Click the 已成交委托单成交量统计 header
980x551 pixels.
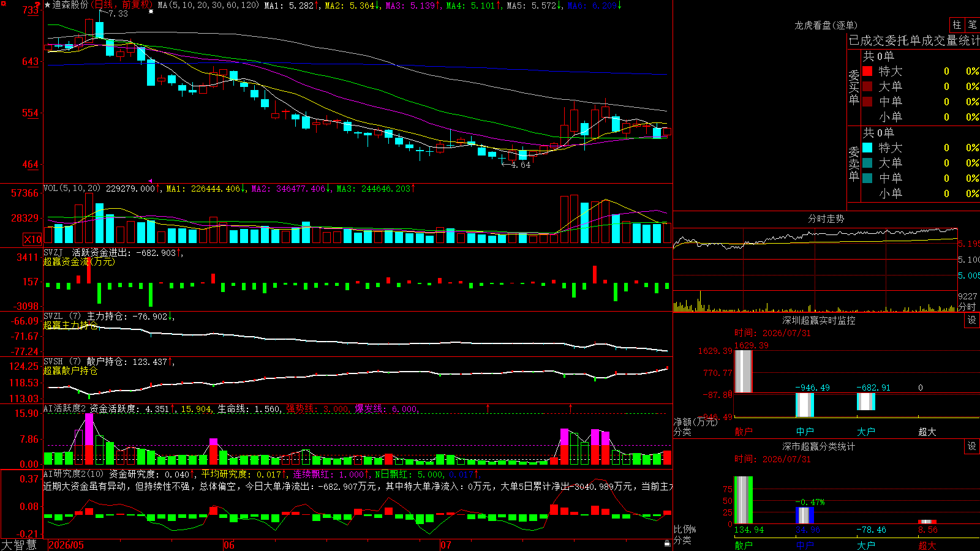point(914,40)
